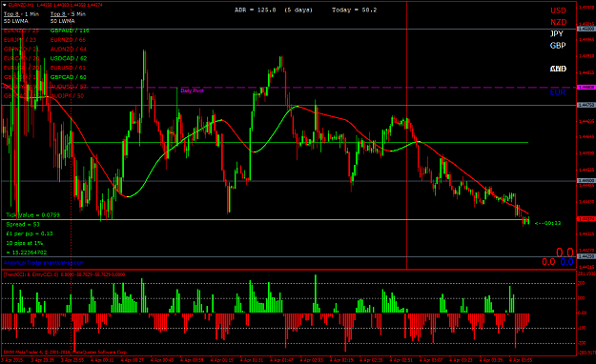The width and height of the screenshot is (596, 364).
Task: Click the blue EUR currency label
Action: click(558, 92)
